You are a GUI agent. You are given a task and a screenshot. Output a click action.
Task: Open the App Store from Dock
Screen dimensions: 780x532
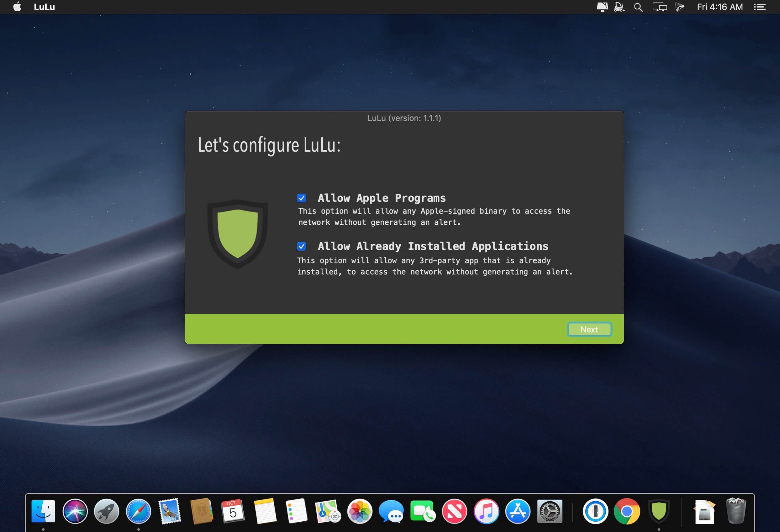click(518, 511)
